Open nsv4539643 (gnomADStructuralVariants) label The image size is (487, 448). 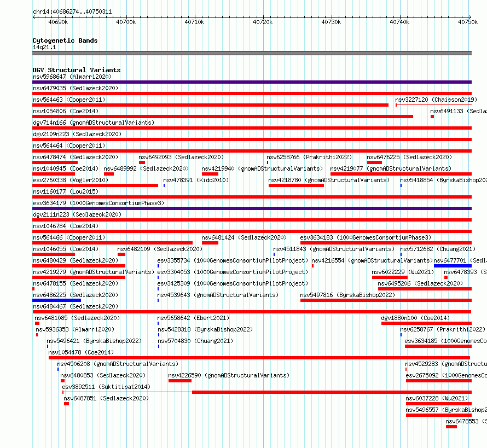coord(218,295)
